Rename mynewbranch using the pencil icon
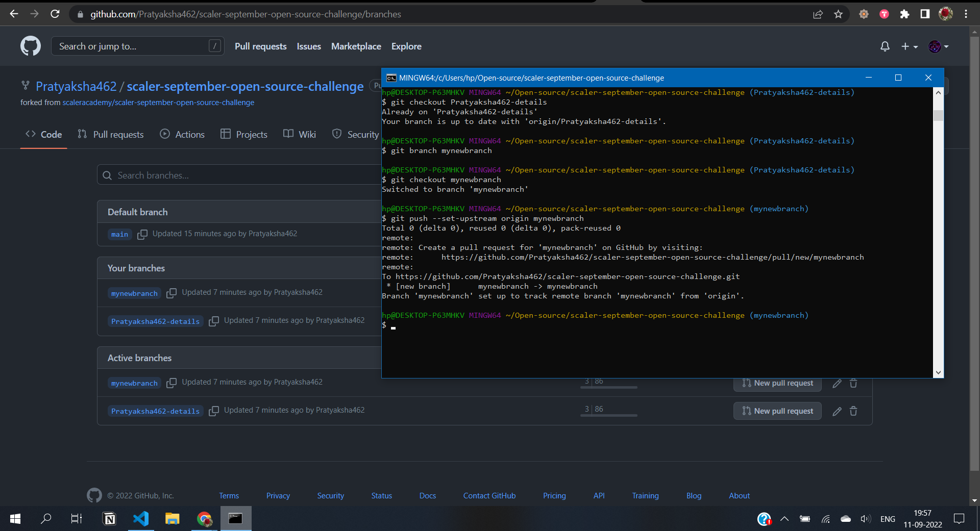Image resolution: width=980 pixels, height=531 pixels. 836,383
